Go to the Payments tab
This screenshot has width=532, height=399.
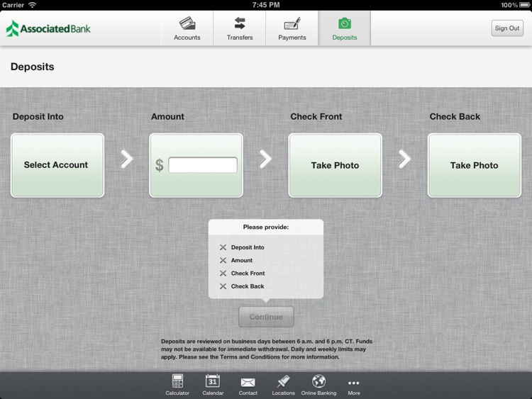coord(292,28)
